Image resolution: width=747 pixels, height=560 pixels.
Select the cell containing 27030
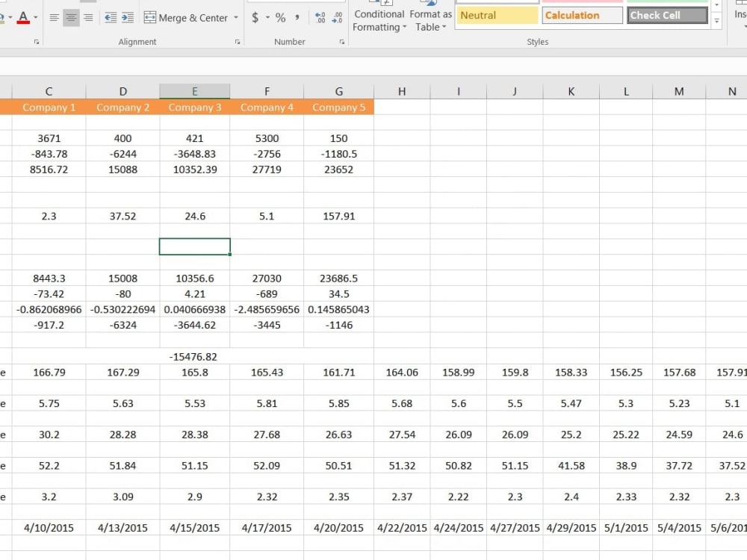click(267, 278)
